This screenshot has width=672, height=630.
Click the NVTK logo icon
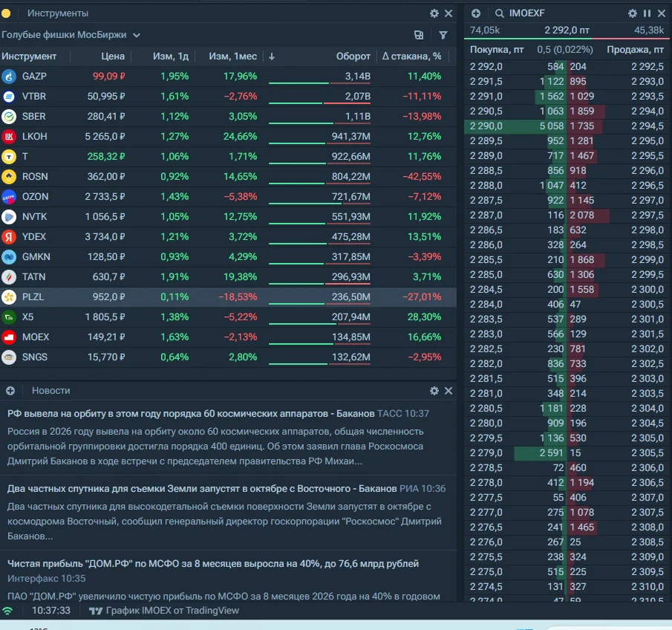coord(9,217)
